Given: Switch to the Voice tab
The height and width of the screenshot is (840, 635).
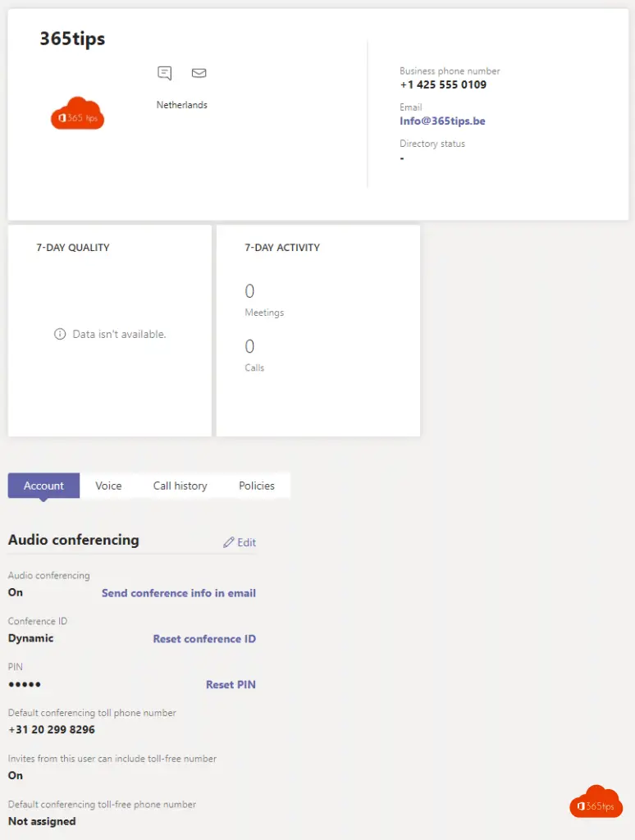Looking at the screenshot, I should pos(108,486).
